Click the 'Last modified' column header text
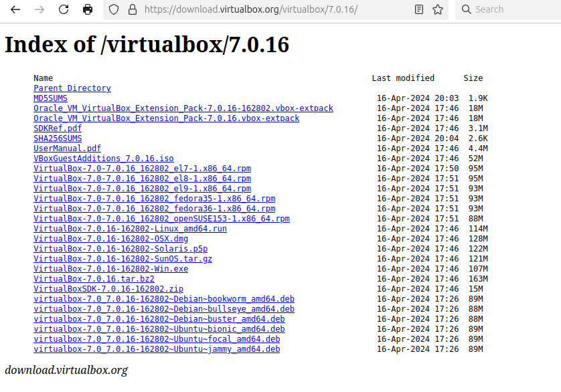The width and height of the screenshot is (561, 392). pos(403,78)
